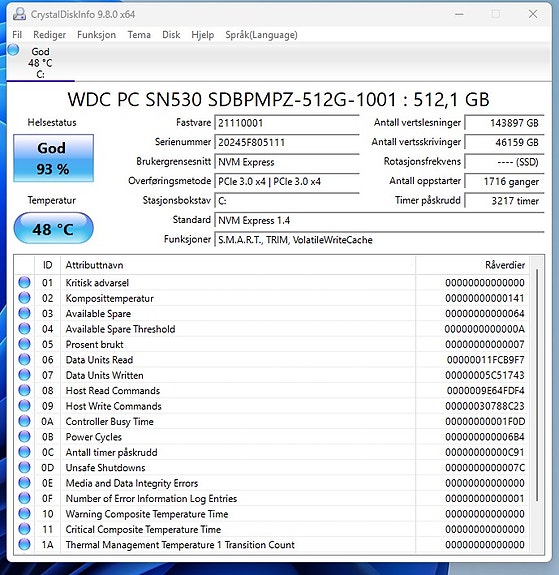Click the God 93 % health status button
559x575 pixels.
[54, 158]
